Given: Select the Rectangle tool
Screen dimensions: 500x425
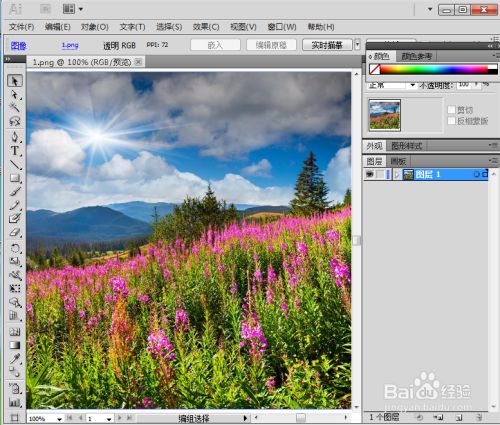Looking at the screenshot, I should [15, 178].
